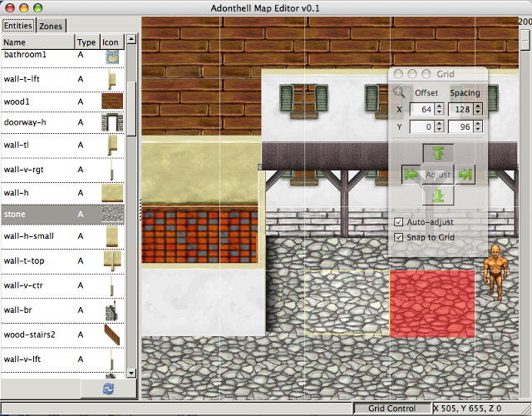The height and width of the screenshot is (416, 532).
Task: Switch to the Zones tab
Action: pos(51,27)
